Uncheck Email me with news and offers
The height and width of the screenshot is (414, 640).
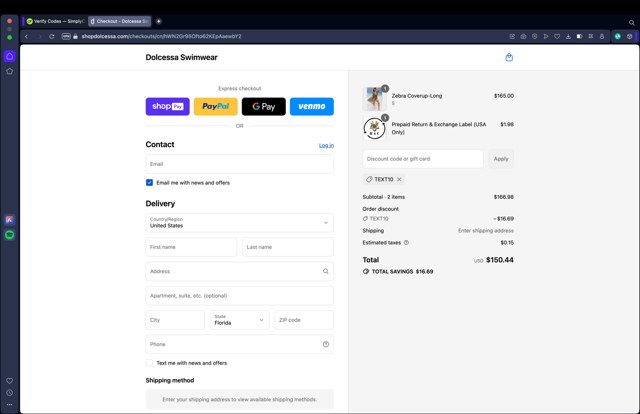click(x=149, y=183)
